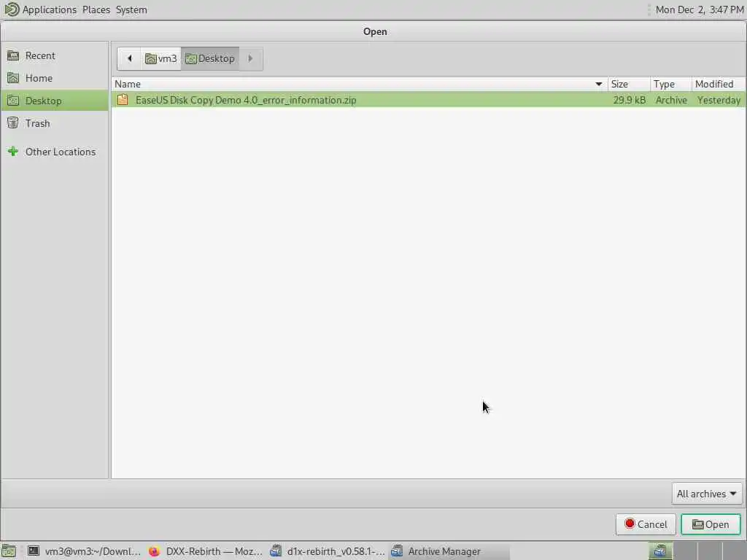This screenshot has width=747, height=560.
Task: Click the Trash bin icon
Action: point(13,122)
